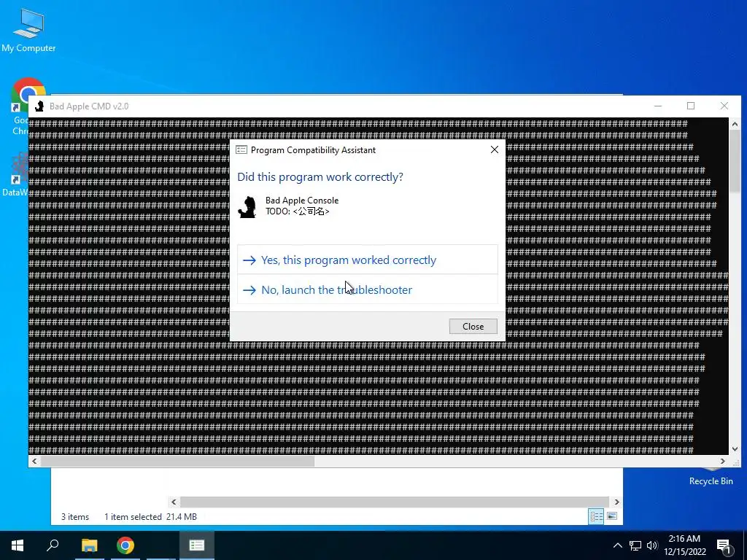This screenshot has width=747, height=560.
Task: Switch File Explorer to details view
Action: [596, 517]
